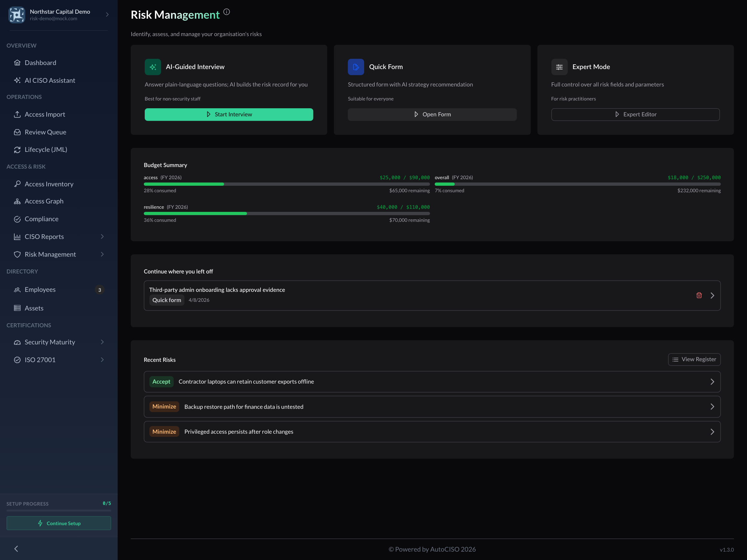
Task: Expand the CISO Reports submenu chevron
Action: pos(102,237)
